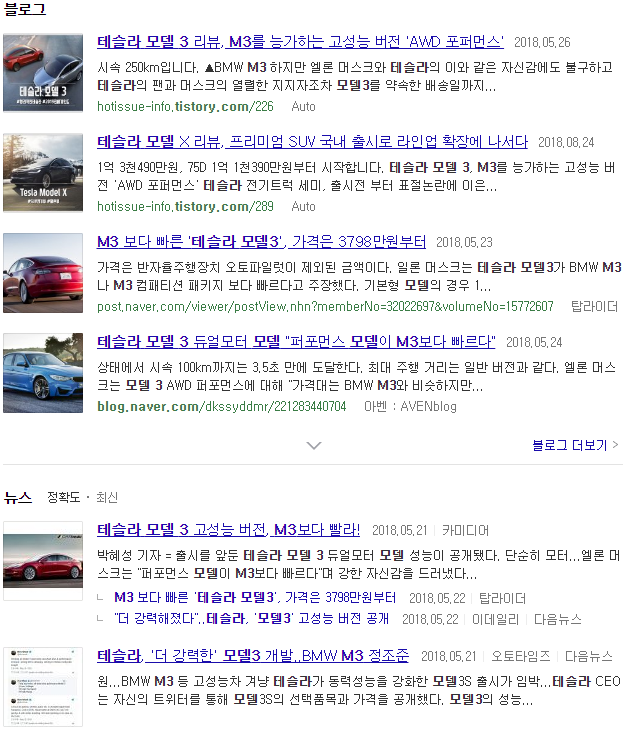The width and height of the screenshot is (637, 729).
Task: Sort news by 정확도
Action: pyautogui.click(x=64, y=497)
